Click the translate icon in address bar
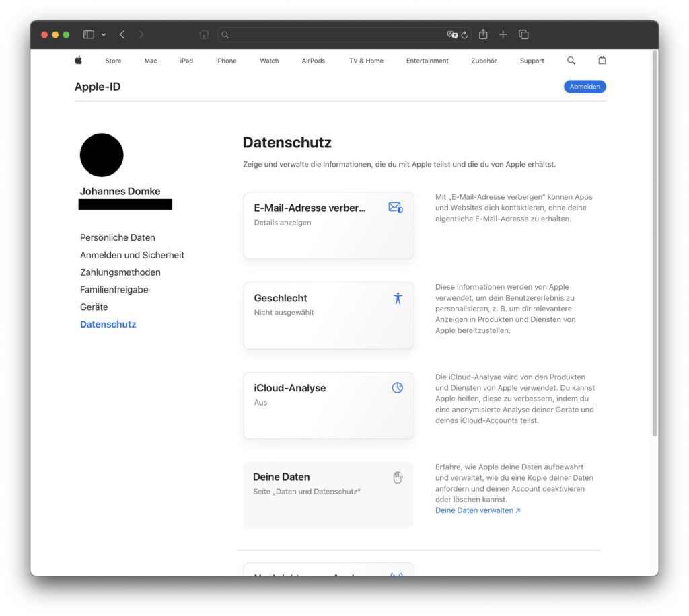Viewport: 689px width, 616px height. pyautogui.click(x=452, y=35)
